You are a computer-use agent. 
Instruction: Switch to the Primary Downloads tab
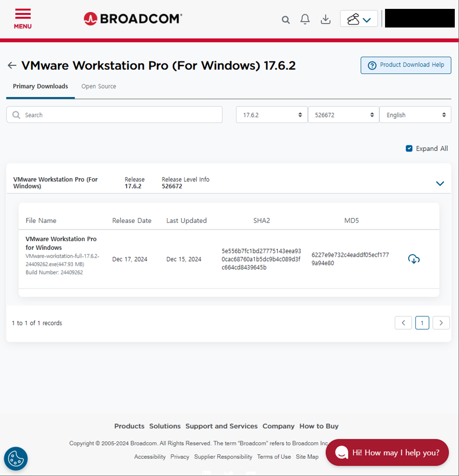pyautogui.click(x=40, y=86)
